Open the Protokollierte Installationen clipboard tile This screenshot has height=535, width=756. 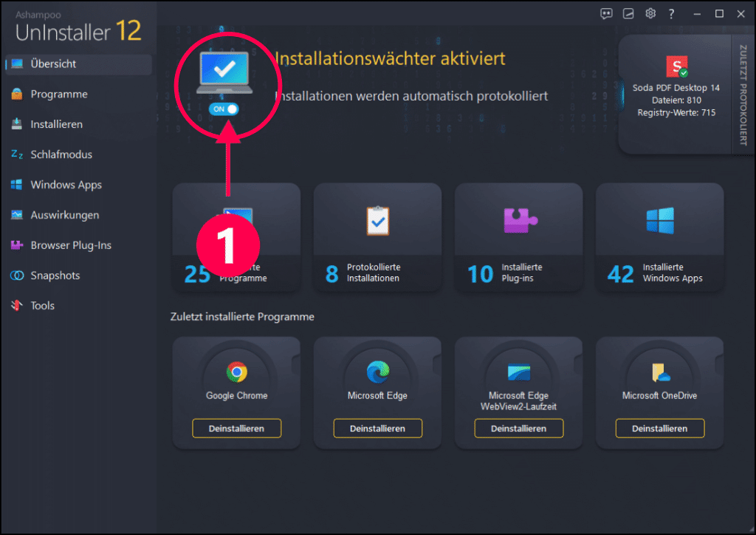[x=377, y=237]
